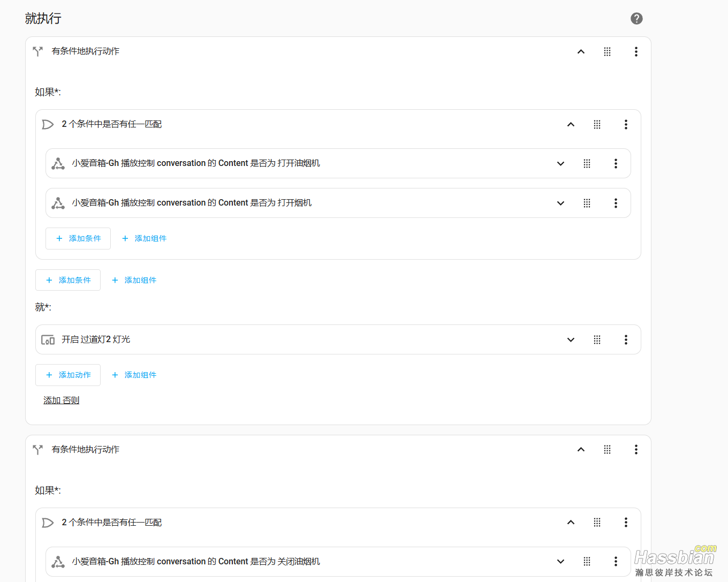The height and width of the screenshot is (582, 728).
Task: Open the three-dot menu of the first 有条件地执行动作 card
Action: tap(636, 52)
